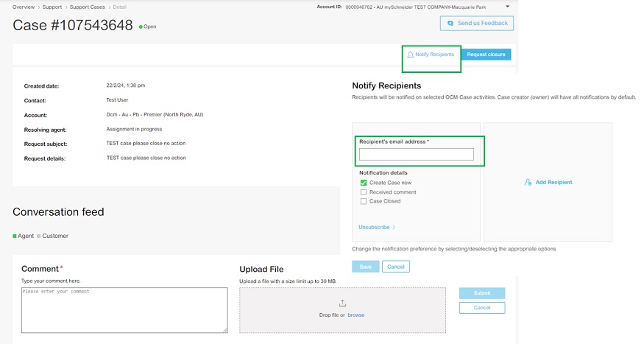Screen dimensions: 644x344
Task: Submit the comment with Submit button
Action: (x=482, y=293)
